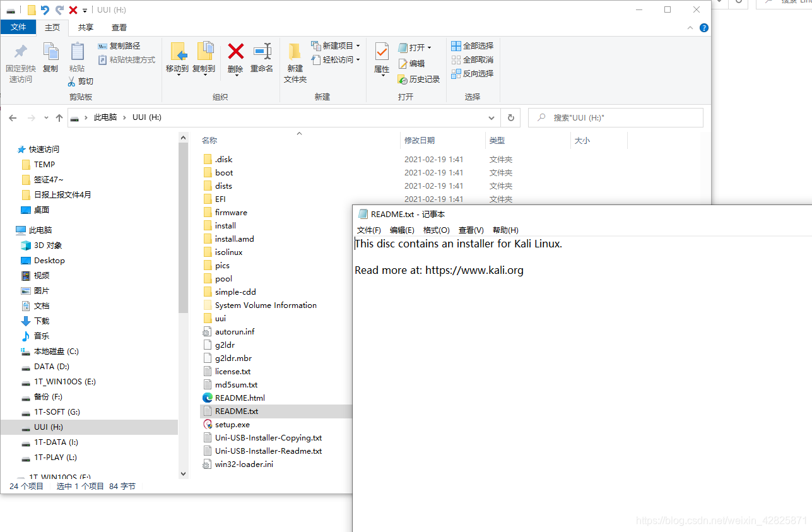Viewport: 812px width, 532px height.
Task: Click the Up one level arrow
Action: coord(59,118)
